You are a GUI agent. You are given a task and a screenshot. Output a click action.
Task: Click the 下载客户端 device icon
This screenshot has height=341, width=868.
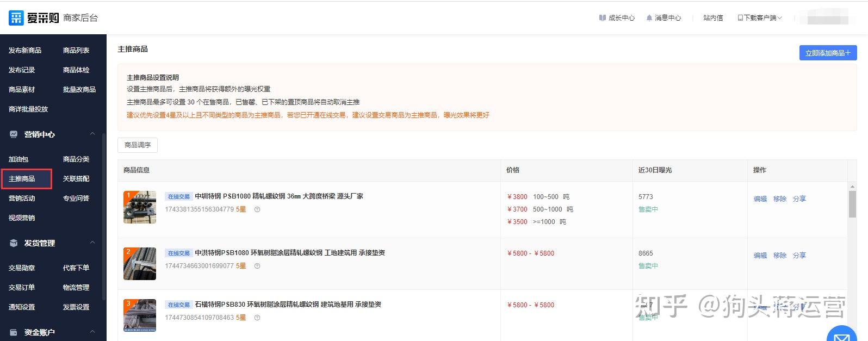(740, 18)
